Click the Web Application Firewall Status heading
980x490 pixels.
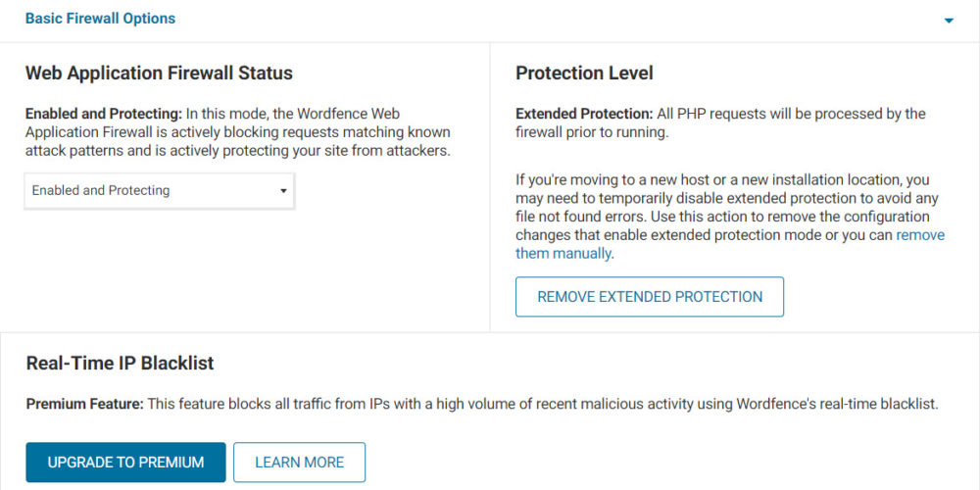pos(159,73)
